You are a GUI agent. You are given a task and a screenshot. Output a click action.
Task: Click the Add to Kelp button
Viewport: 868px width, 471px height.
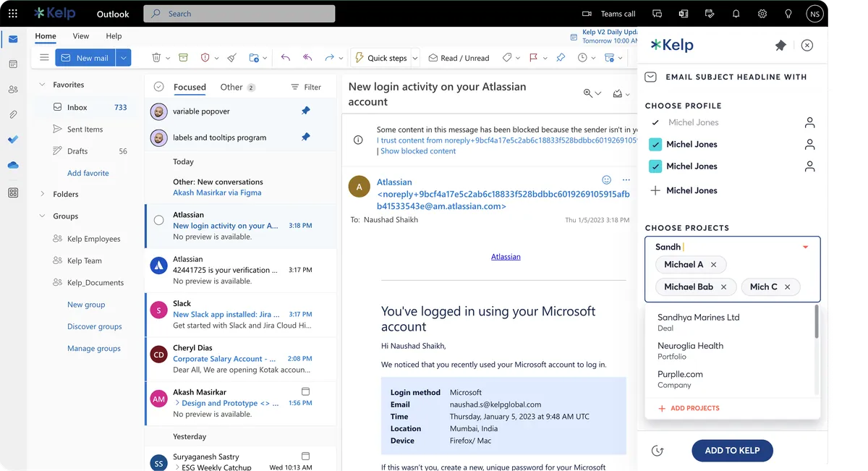click(x=732, y=451)
